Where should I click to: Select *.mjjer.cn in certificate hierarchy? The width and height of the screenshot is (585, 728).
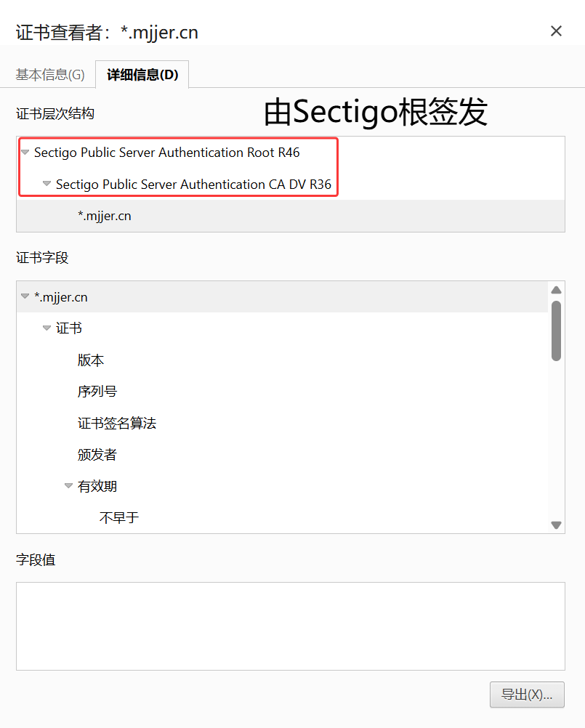(x=105, y=216)
